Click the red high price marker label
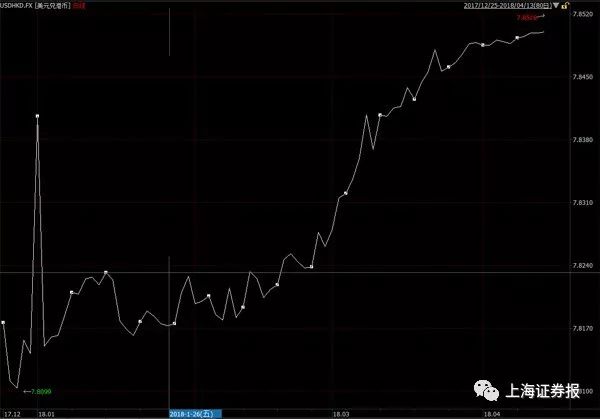This screenshot has height=419, width=600. pos(527,18)
